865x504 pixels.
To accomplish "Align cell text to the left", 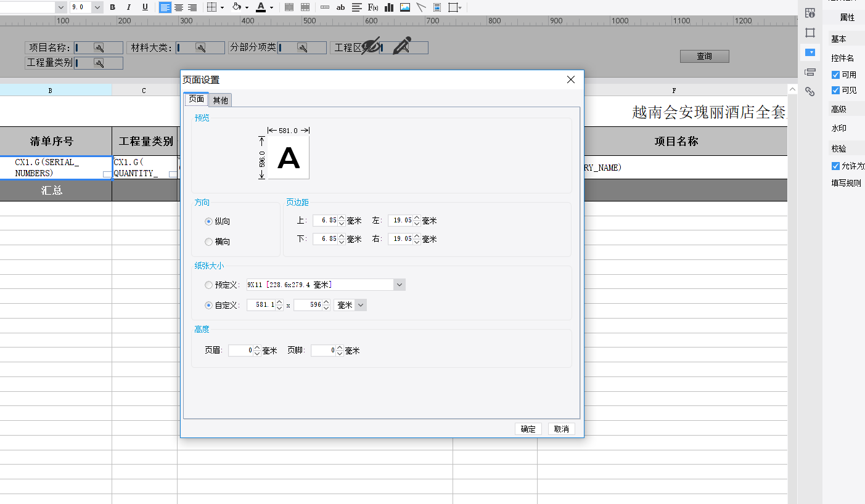I will [x=165, y=7].
